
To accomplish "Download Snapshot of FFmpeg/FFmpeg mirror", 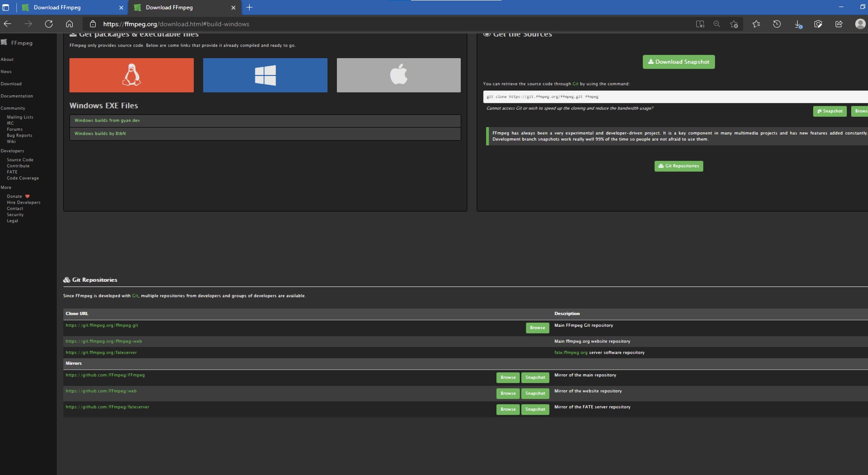I will (x=535, y=377).
